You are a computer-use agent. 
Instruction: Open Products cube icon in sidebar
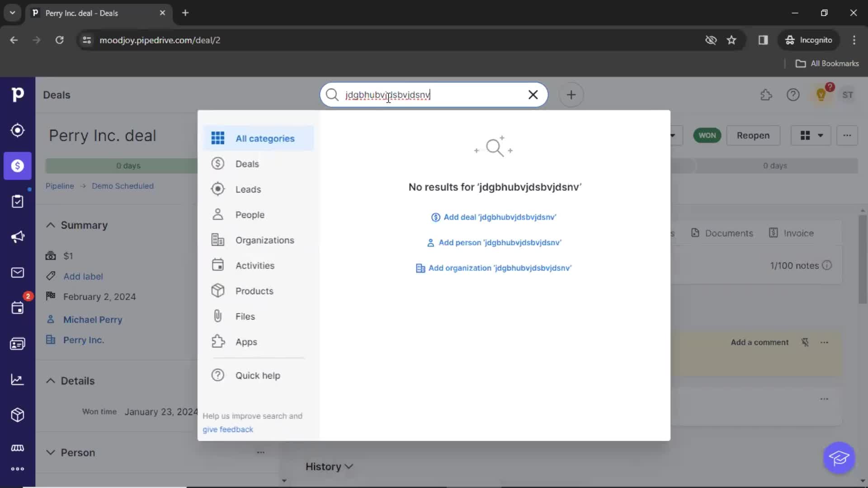tap(17, 415)
